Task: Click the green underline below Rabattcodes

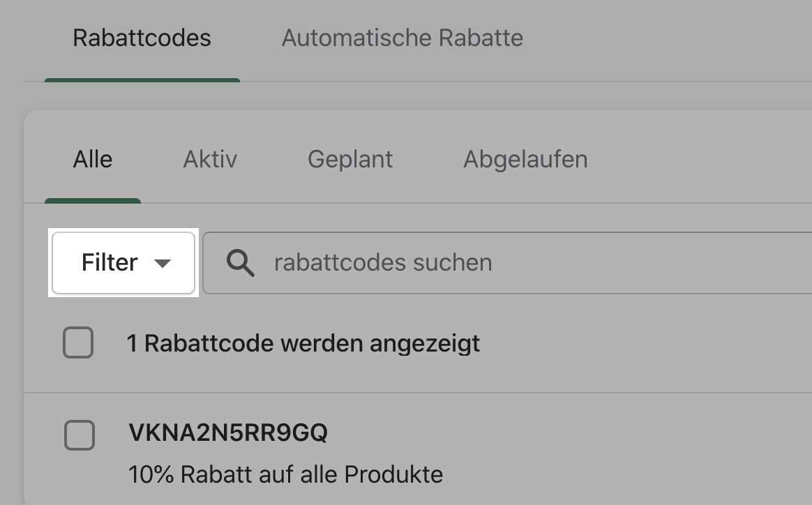Action: click(142, 80)
